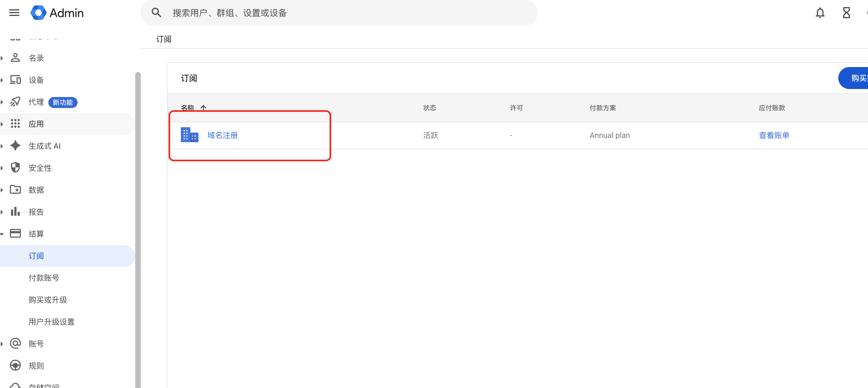Click the Apps grid icon

tap(15, 124)
